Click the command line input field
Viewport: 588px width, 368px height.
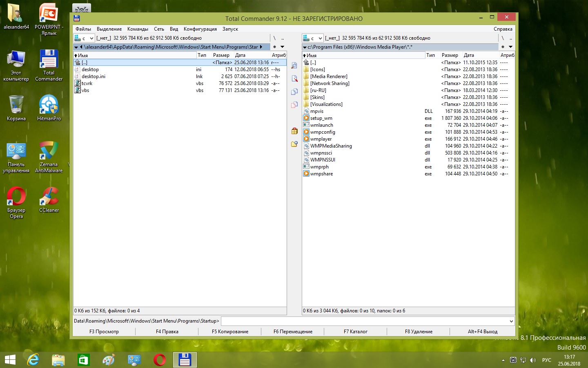pos(364,321)
